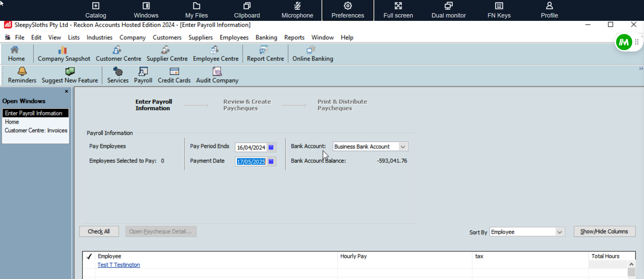Image resolution: width=644 pixels, height=279 pixels.
Task: Open the Reports menu
Action: (294, 37)
